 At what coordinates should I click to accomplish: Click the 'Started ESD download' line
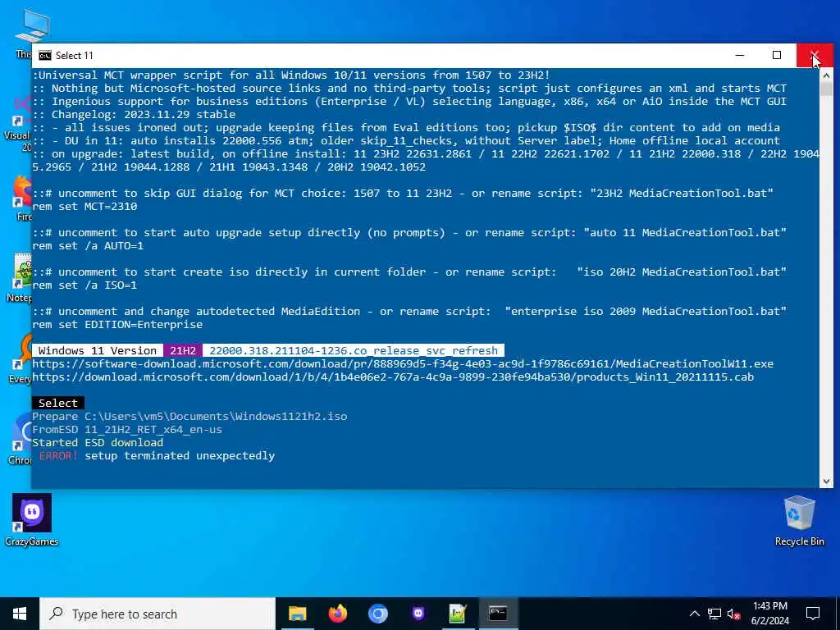click(x=98, y=442)
